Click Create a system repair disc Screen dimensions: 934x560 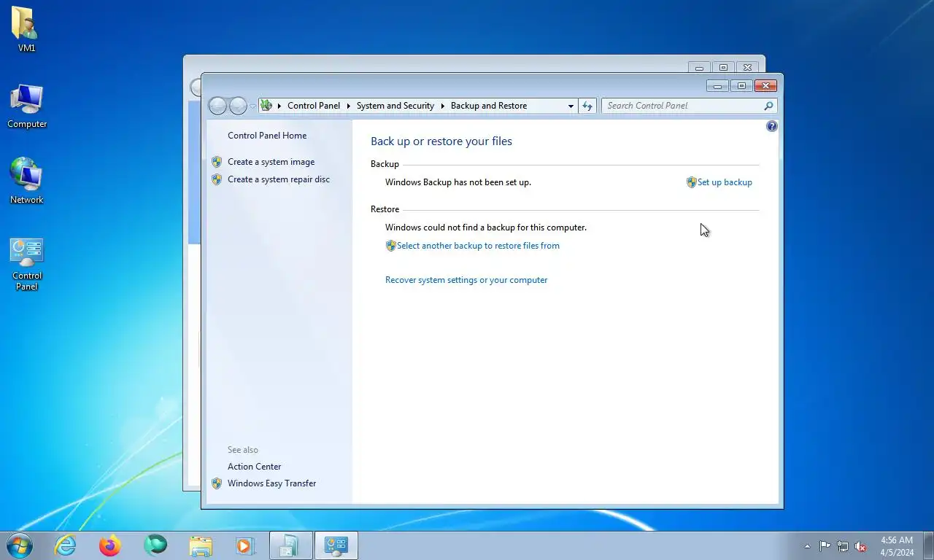point(279,179)
